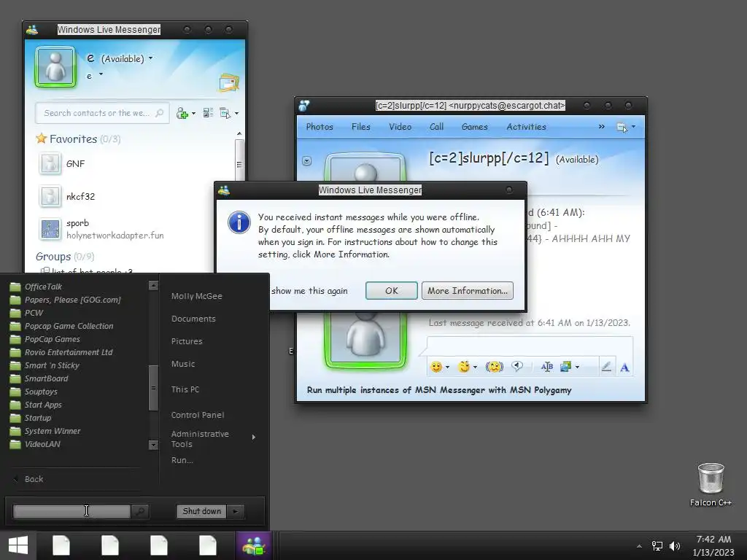Send a nudge from chat toolbar
The width and height of the screenshot is (747, 560).
click(494, 367)
